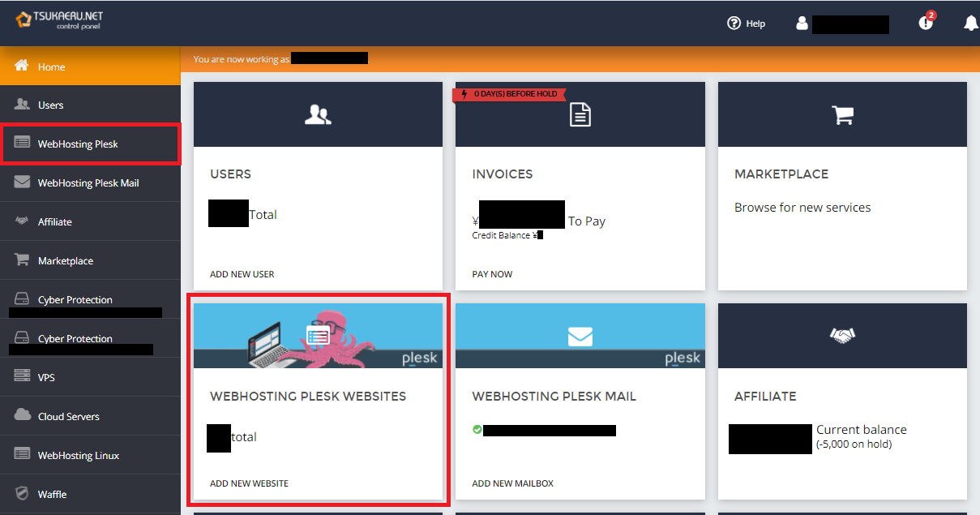This screenshot has width=980, height=515.
Task: Open the Help icon in the top bar
Action: [x=734, y=24]
